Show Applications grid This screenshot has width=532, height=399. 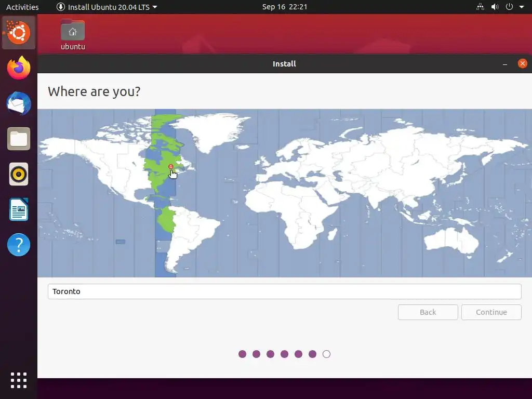[x=19, y=380]
